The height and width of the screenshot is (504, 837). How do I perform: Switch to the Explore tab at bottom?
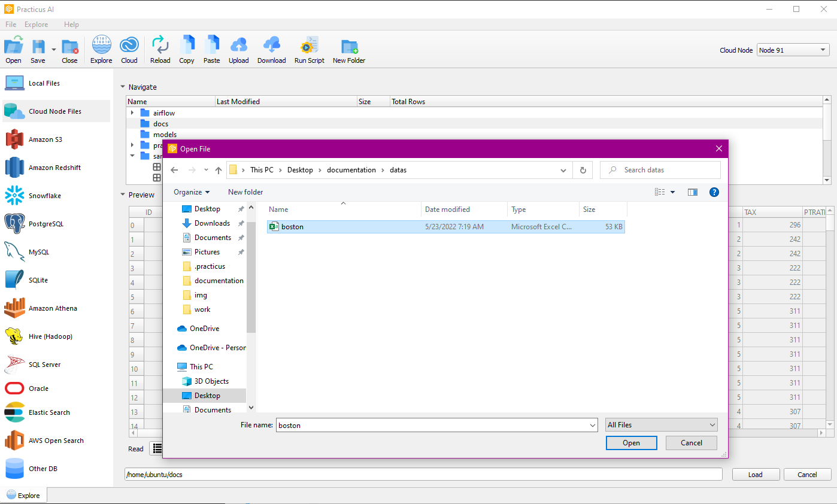(24, 496)
